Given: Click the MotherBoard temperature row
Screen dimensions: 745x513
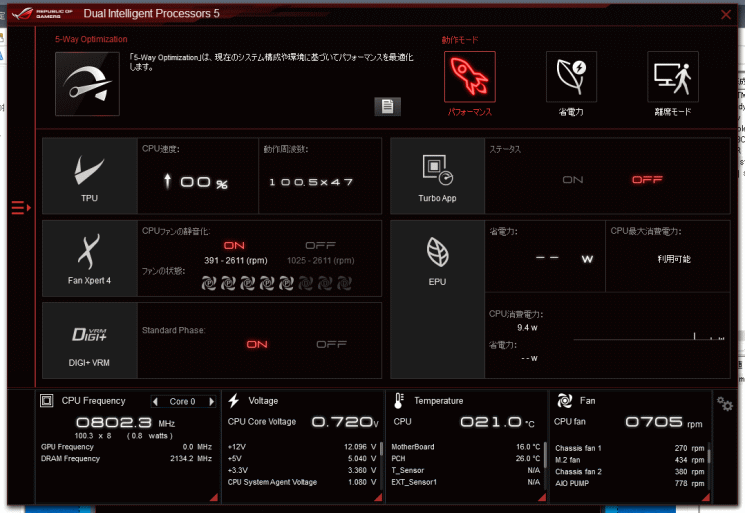Looking at the screenshot, I should [x=466, y=447].
